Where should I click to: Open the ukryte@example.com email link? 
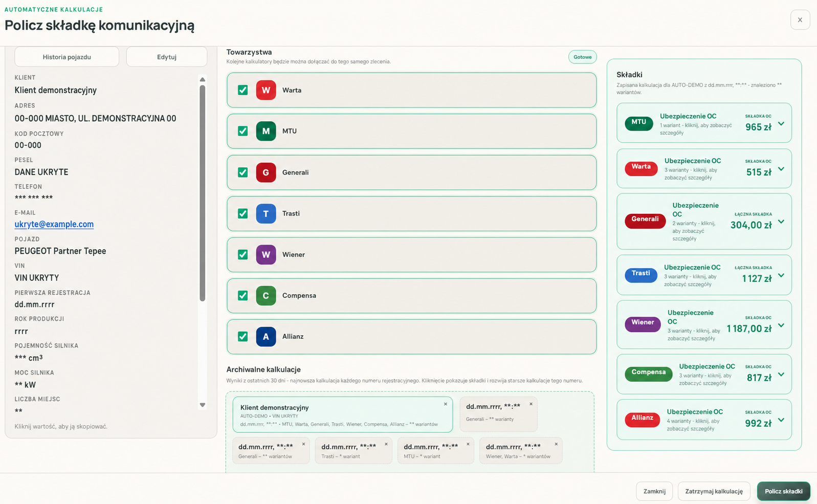coord(54,224)
